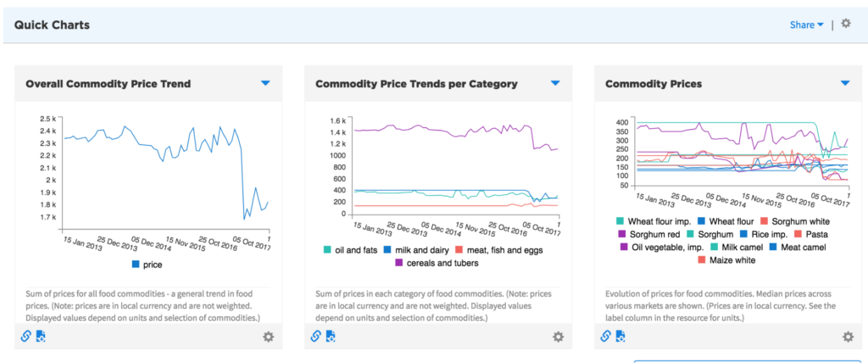Image resolution: width=868 pixels, height=363 pixels.
Task: Expand Overall Commodity Price Trend dropdown arrow
Action: (x=265, y=83)
